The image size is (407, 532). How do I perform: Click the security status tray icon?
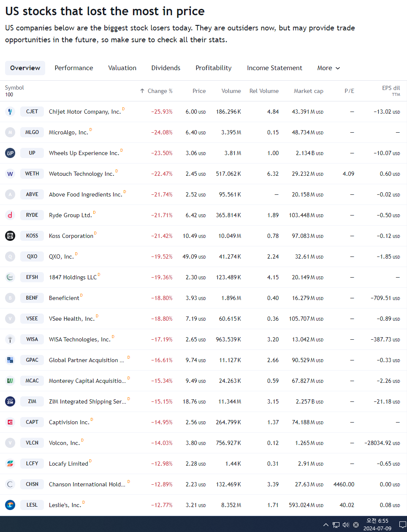tap(356, 525)
